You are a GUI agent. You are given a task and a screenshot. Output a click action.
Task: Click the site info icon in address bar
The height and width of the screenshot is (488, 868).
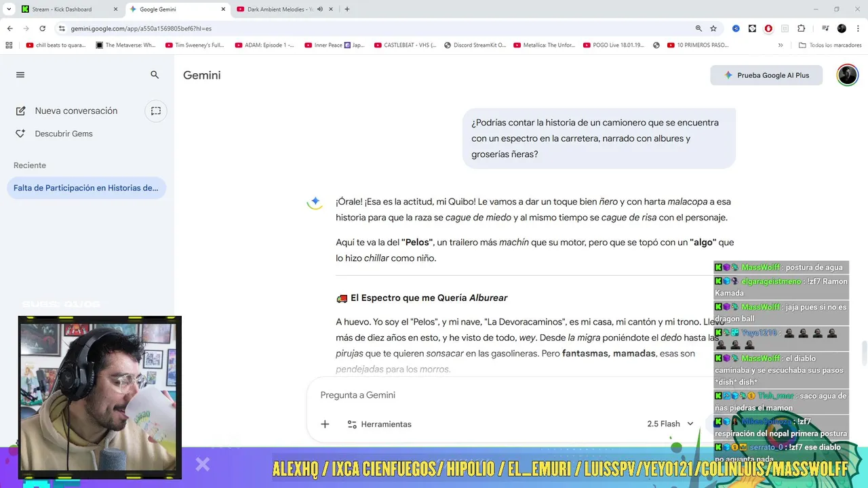(62, 28)
